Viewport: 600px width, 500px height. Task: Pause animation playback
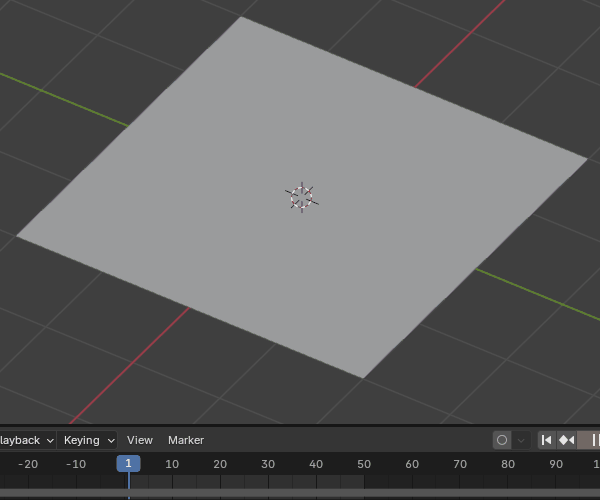[591, 440]
